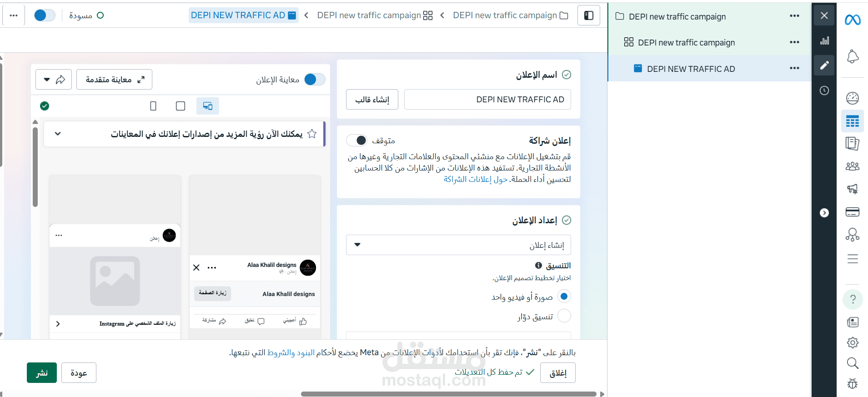Click preview pane vertical scrollbar

pos(35,167)
